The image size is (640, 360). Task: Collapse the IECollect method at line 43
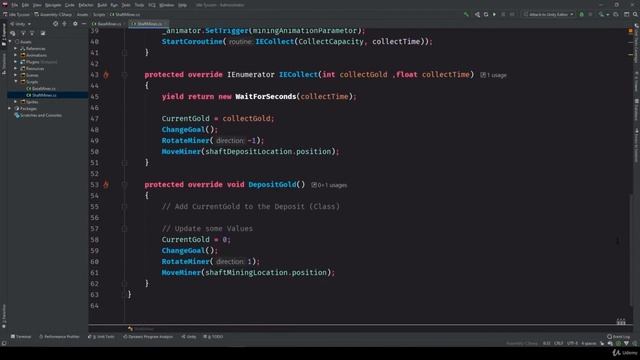[124, 75]
